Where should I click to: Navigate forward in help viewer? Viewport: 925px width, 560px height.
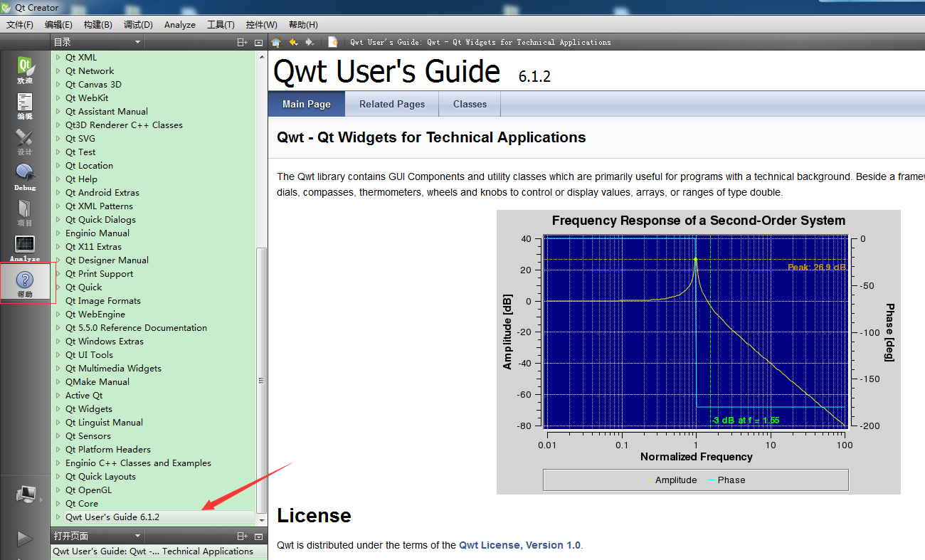pos(310,42)
